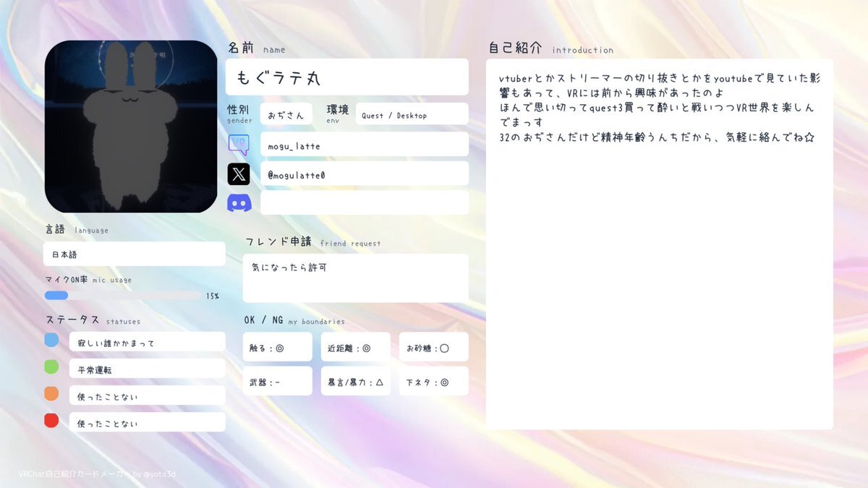
Task: Click the お砂糖：○ boundary box
Action: (434, 347)
